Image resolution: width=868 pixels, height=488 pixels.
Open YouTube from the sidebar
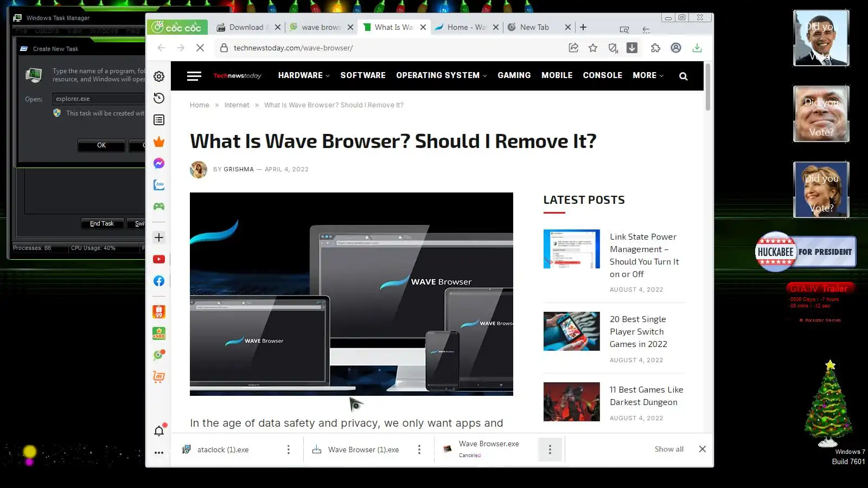[x=159, y=259]
